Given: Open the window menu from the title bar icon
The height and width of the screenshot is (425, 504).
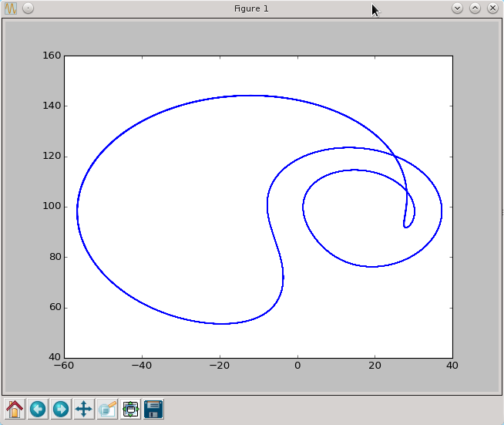Looking at the screenshot, I should tap(11, 8).
